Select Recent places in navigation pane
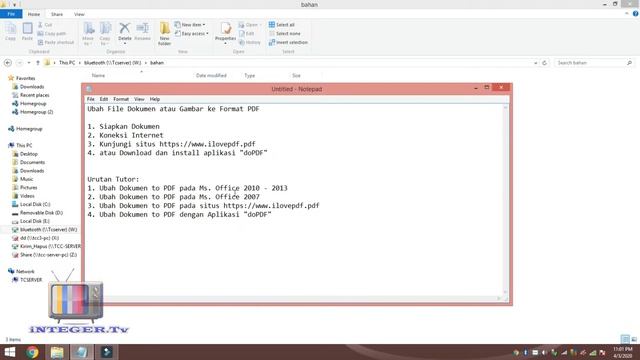Image resolution: width=640 pixels, height=360 pixels. 34,95
